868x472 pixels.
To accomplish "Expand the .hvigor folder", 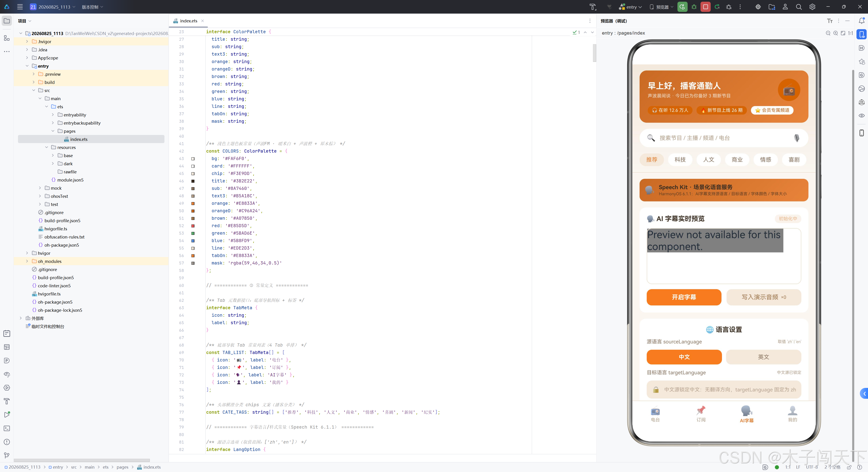I will coord(27,41).
